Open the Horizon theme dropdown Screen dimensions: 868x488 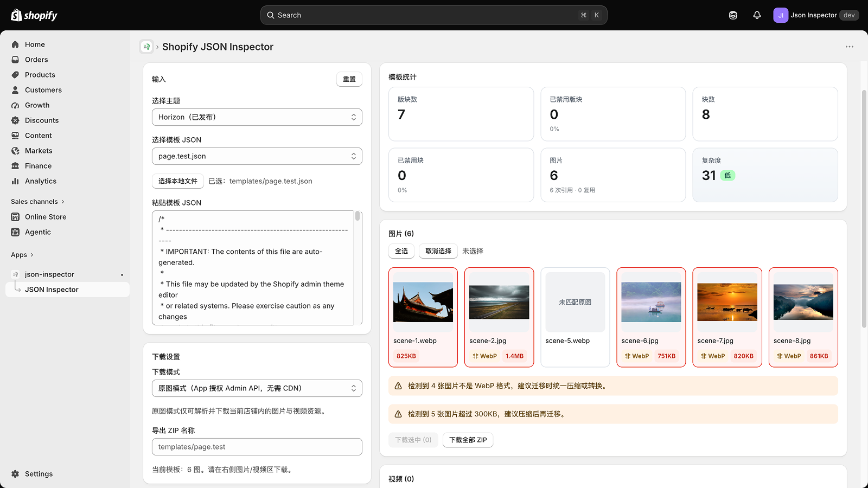[257, 117]
